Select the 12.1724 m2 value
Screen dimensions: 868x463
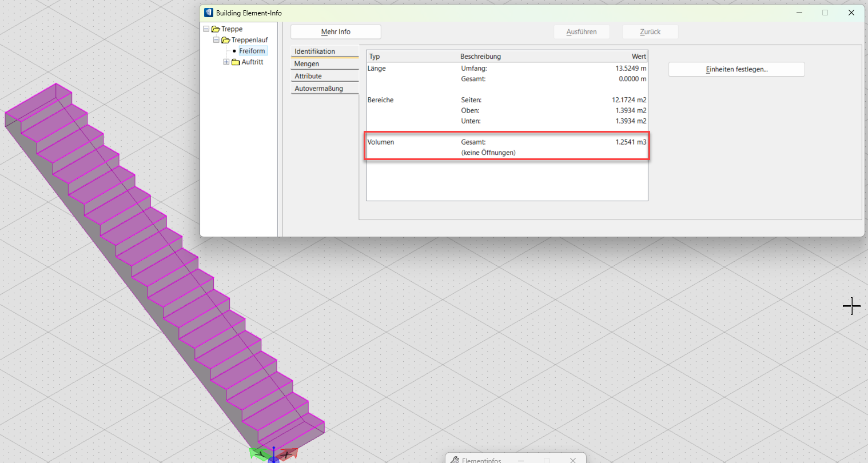[x=629, y=100]
